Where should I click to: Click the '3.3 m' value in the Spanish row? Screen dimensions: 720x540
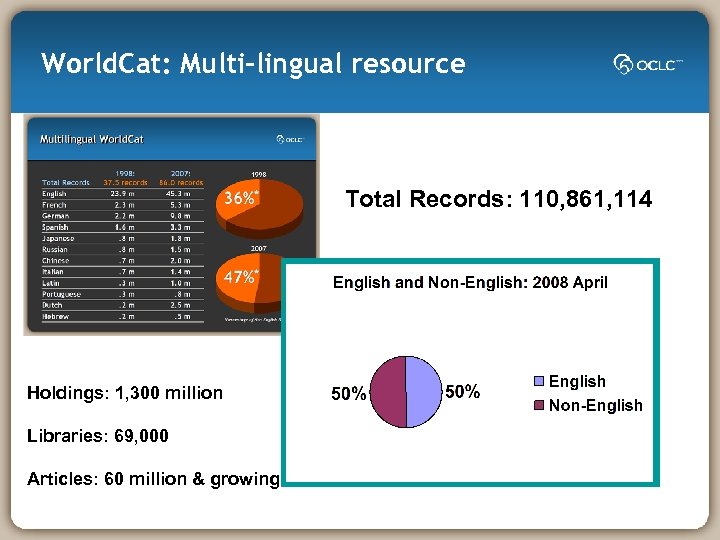[180, 227]
